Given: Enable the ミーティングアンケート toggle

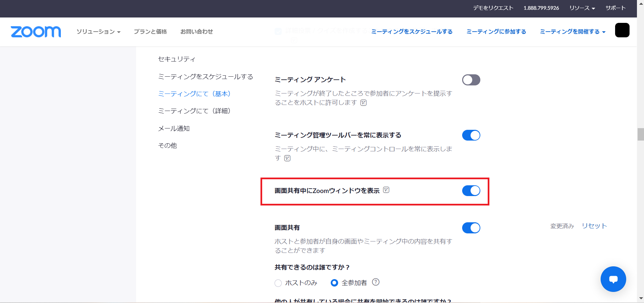Looking at the screenshot, I should pyautogui.click(x=471, y=80).
